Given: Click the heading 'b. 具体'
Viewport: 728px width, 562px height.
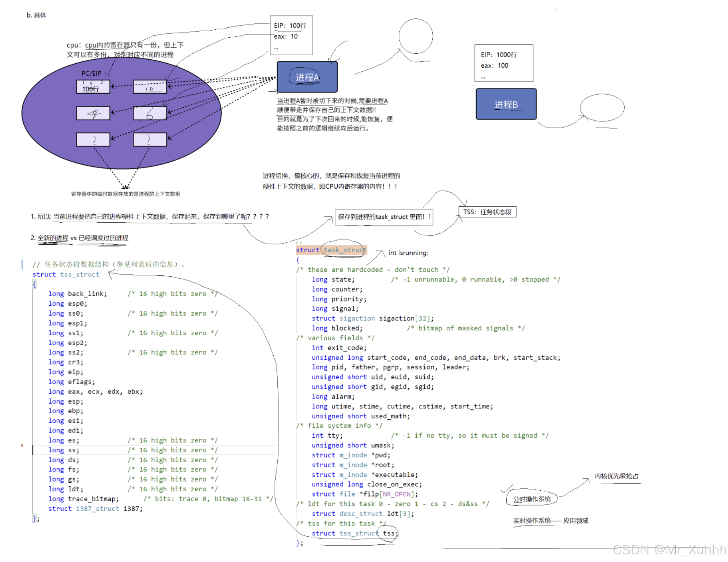Looking at the screenshot, I should 37,15.
